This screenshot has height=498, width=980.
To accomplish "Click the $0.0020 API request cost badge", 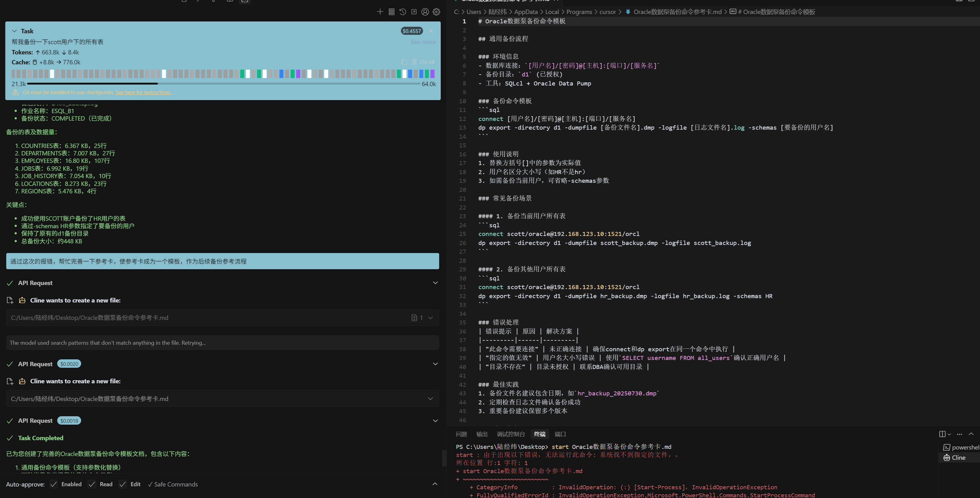I will click(x=69, y=364).
